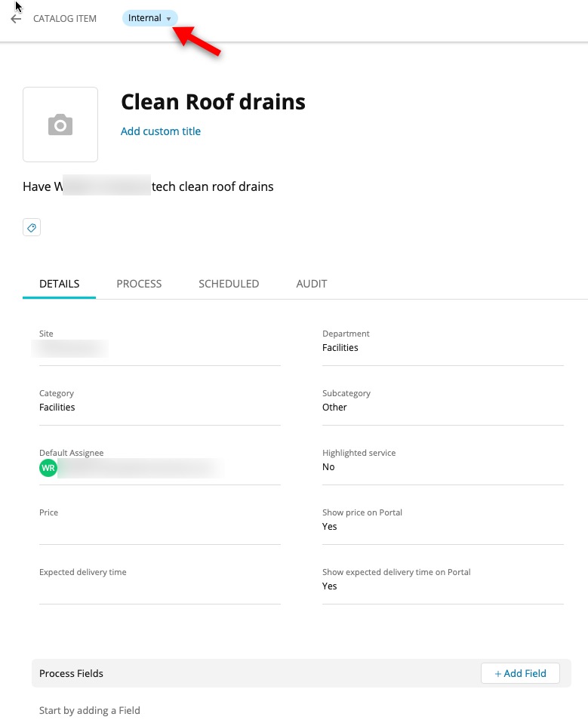Click the Clean Roof drains title
The height and width of the screenshot is (726, 588).
point(213,102)
